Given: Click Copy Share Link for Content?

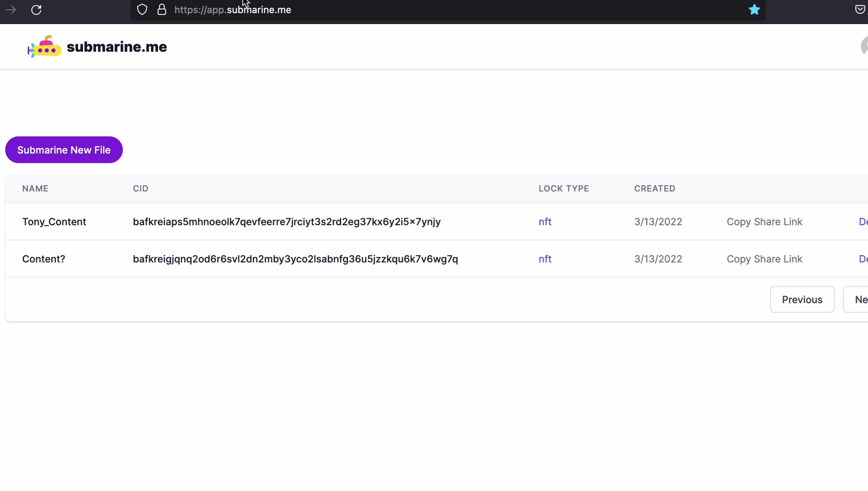Looking at the screenshot, I should coord(764,259).
